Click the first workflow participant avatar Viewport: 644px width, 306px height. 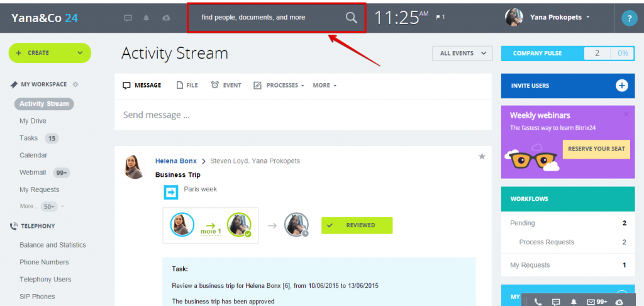coord(182,225)
